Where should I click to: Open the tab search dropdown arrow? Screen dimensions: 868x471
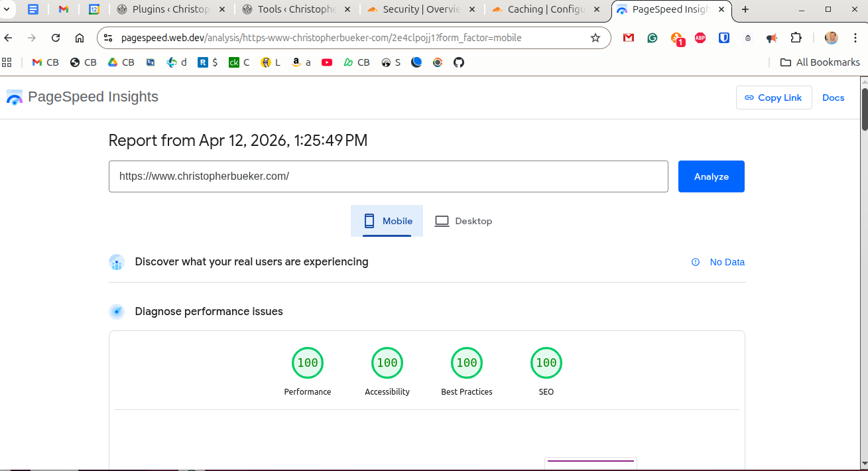[x=7, y=9]
